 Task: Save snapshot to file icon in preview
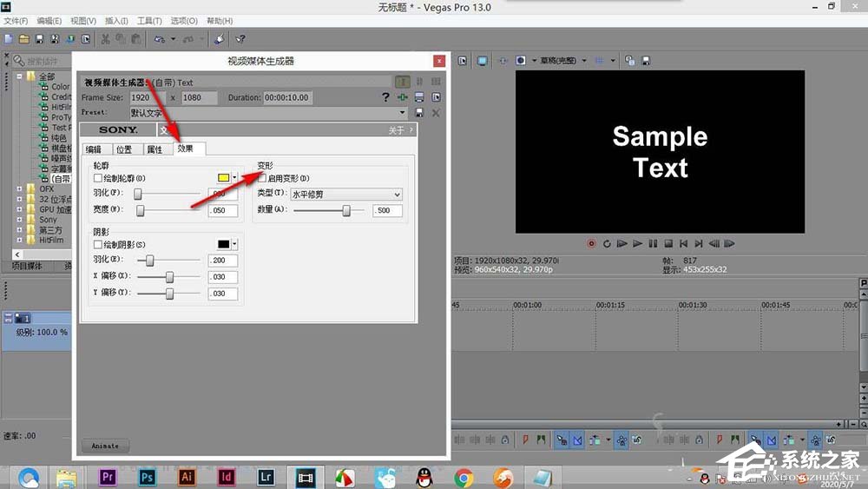click(646, 60)
